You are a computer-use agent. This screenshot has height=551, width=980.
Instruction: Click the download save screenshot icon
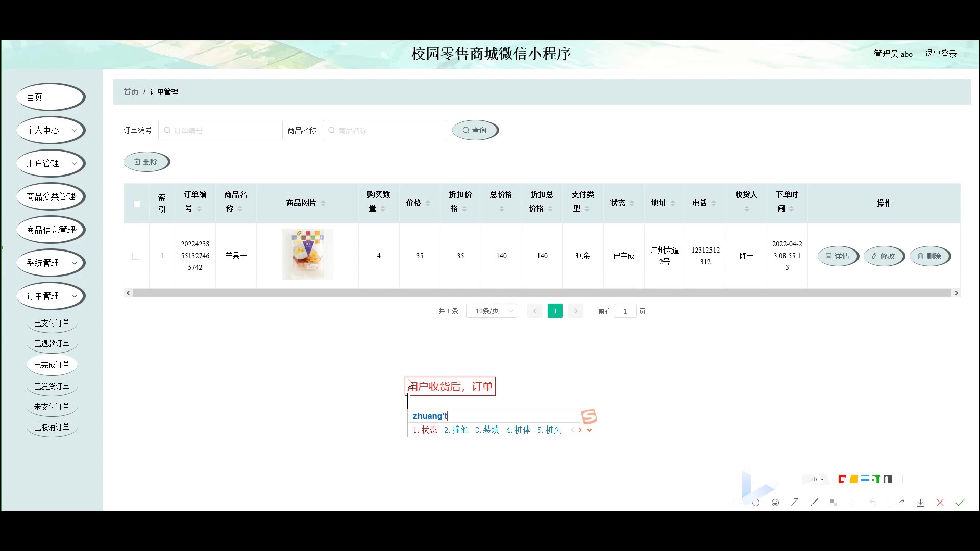point(920,503)
